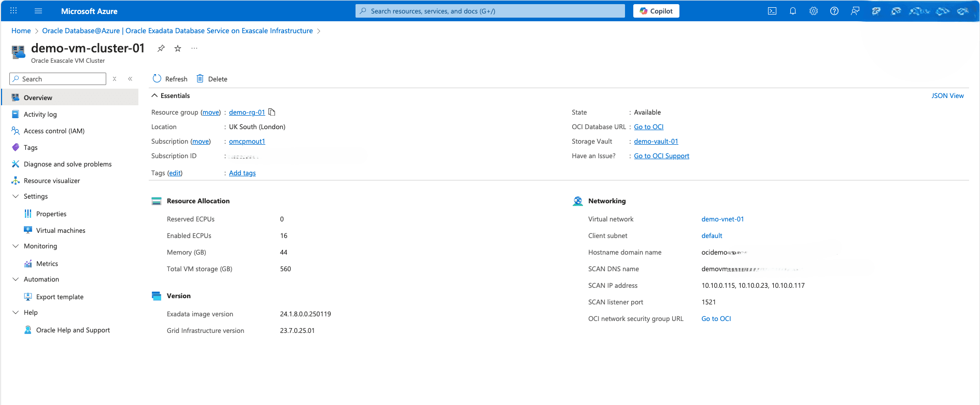Open the JSON View link

[947, 95]
